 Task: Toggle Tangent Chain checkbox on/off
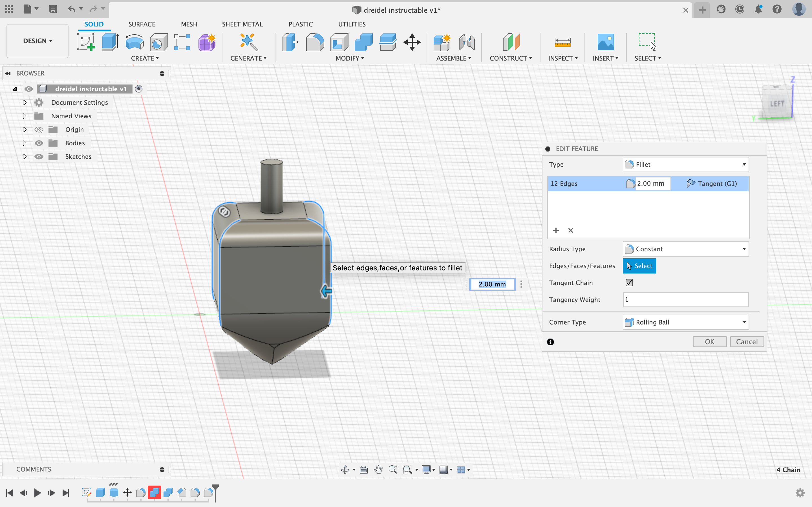point(629,283)
